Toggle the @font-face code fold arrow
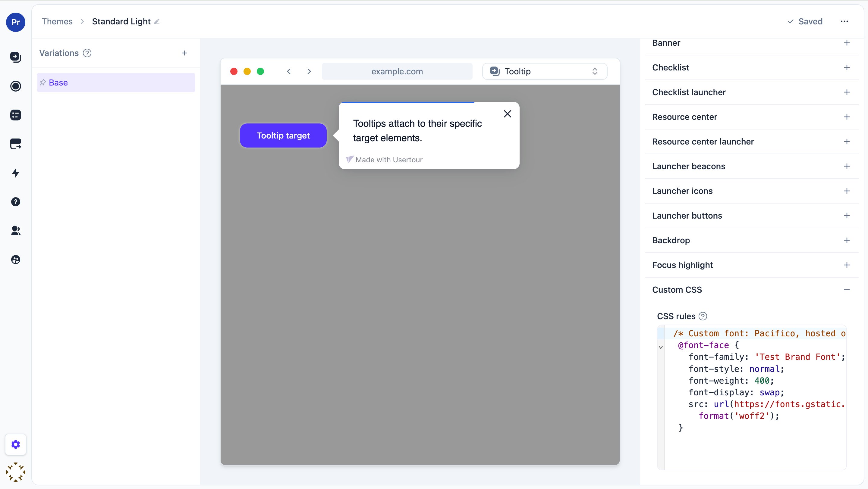Viewport: 868px width, 489px height. [660, 347]
